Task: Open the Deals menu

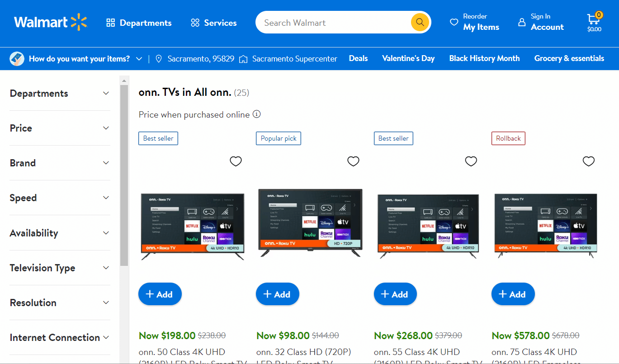Action: pyautogui.click(x=358, y=58)
